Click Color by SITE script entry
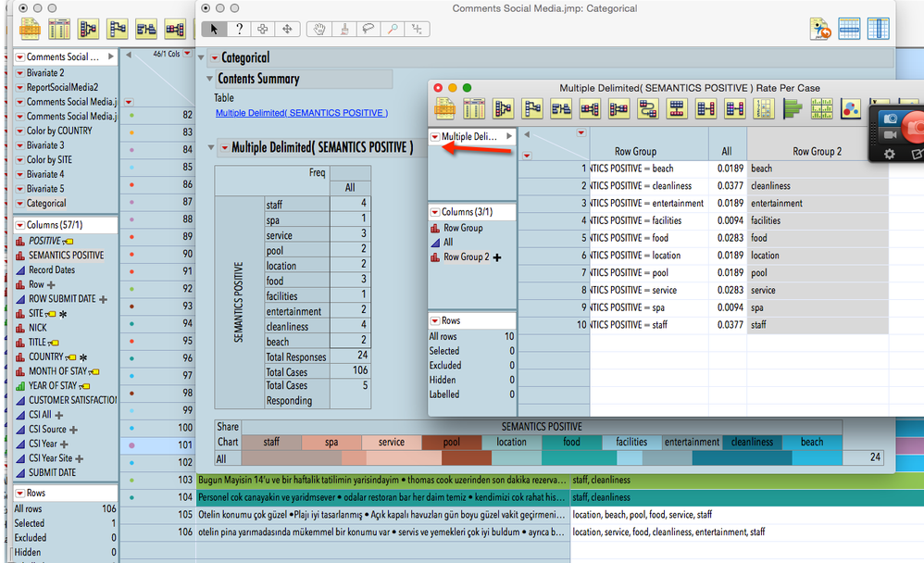Image resolution: width=924 pixels, height=563 pixels. point(49,160)
